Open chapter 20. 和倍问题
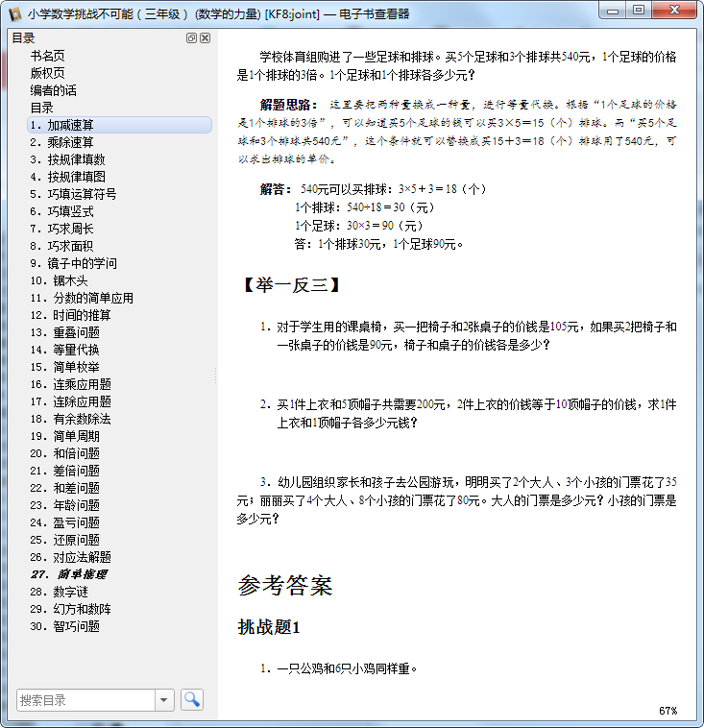The width and height of the screenshot is (704, 728). tap(65, 453)
